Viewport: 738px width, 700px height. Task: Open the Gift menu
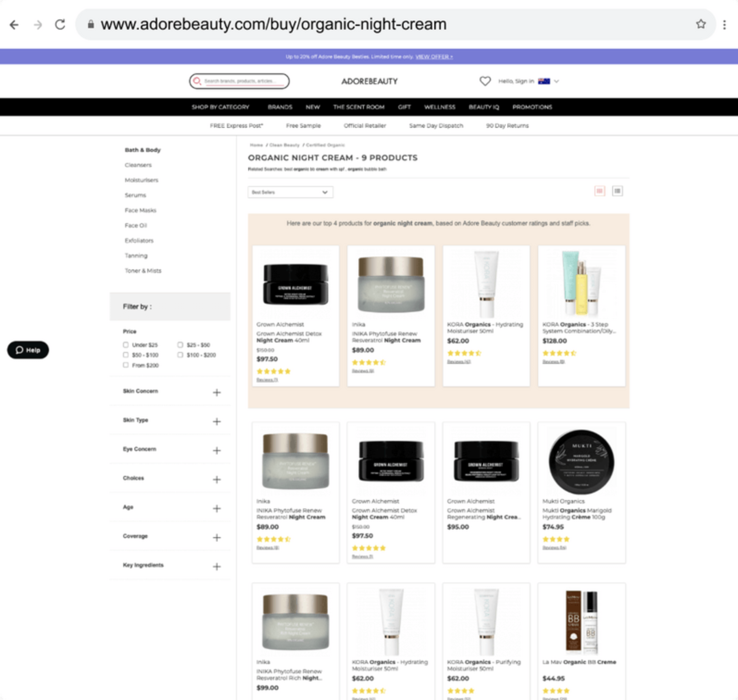pos(404,107)
